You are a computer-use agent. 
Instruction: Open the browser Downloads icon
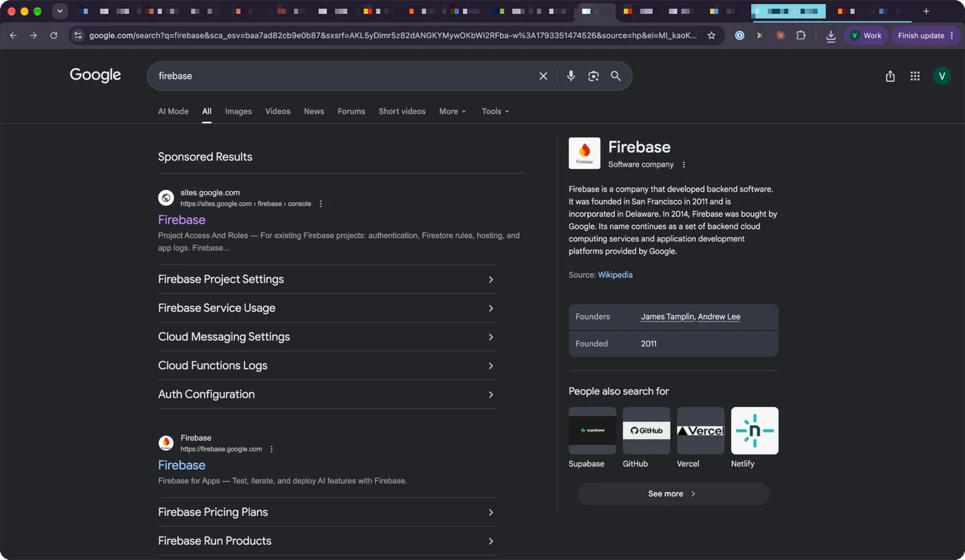831,36
